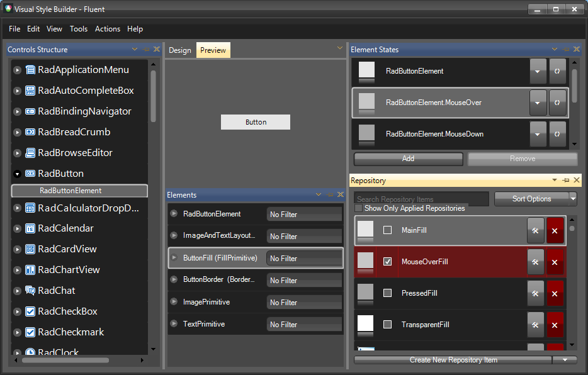
Task: Uncheck the MouseOverFill repository checkbox
Action: tap(388, 262)
